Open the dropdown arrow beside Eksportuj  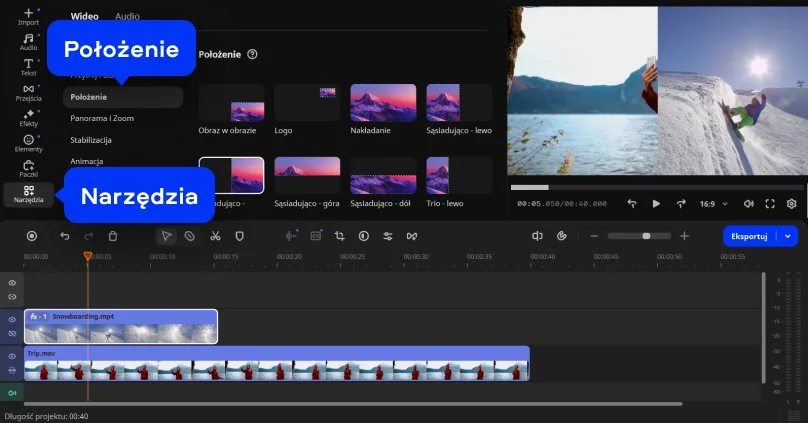pyautogui.click(x=789, y=236)
